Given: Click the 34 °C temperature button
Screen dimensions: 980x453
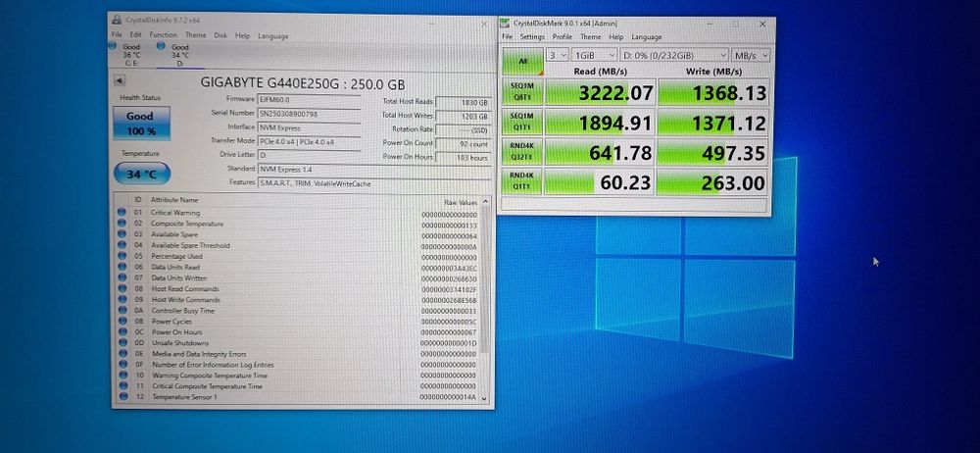Looking at the screenshot, I should [142, 174].
